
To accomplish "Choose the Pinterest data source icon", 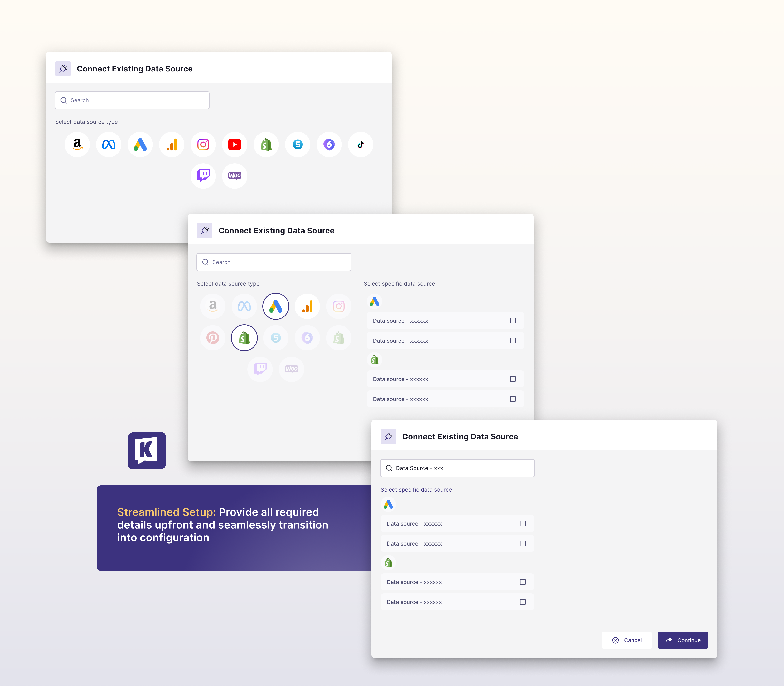I will click(213, 338).
